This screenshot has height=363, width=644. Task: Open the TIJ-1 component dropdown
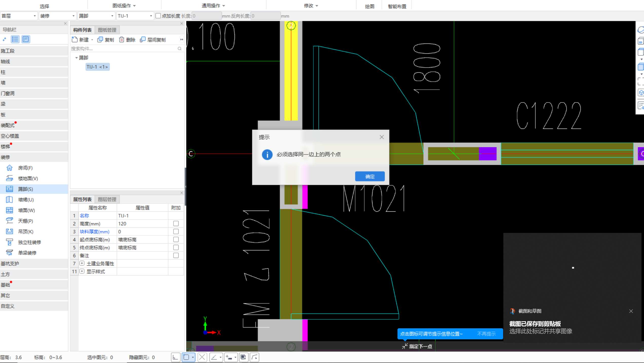point(135,16)
